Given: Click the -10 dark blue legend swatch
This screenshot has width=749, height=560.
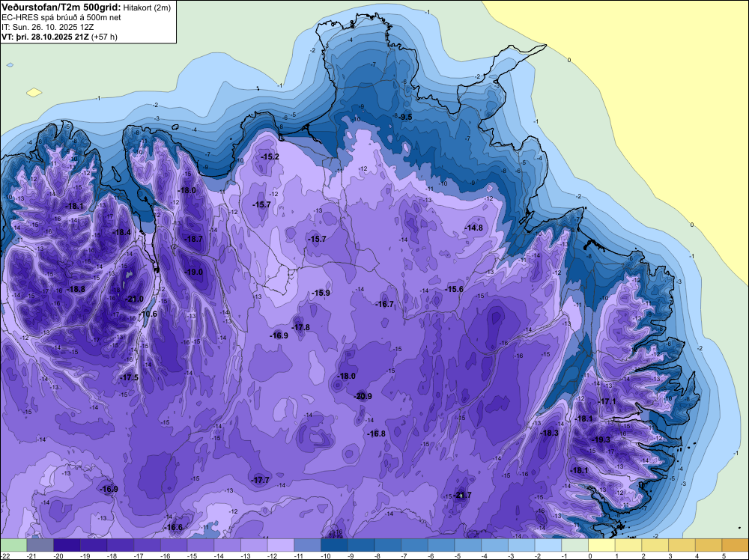Looking at the screenshot, I should (x=334, y=545).
